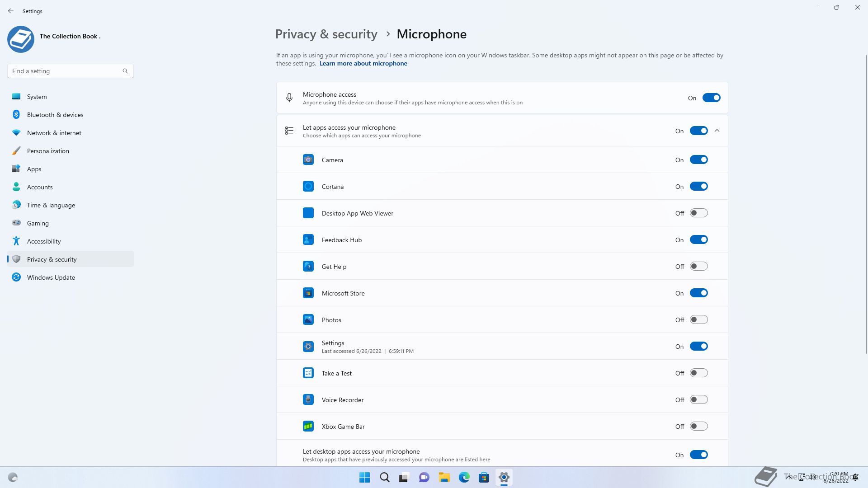Open Personalization category

[71, 151]
